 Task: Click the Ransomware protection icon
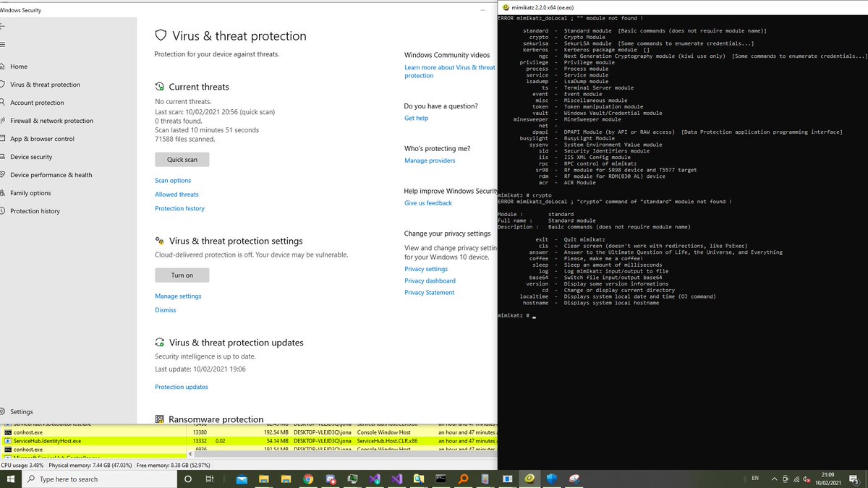coord(160,419)
